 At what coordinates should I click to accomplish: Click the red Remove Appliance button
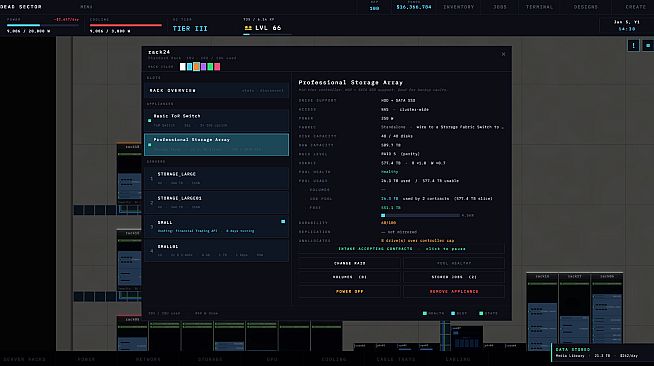pyautogui.click(x=454, y=291)
